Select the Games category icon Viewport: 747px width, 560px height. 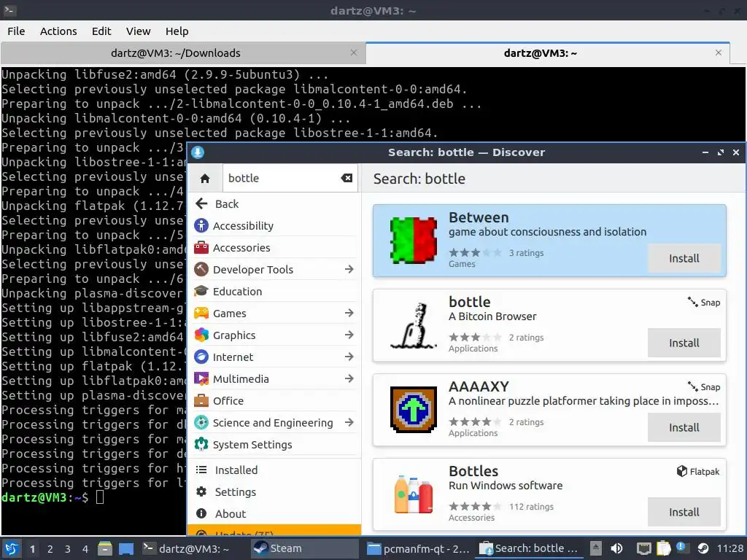[x=201, y=314]
